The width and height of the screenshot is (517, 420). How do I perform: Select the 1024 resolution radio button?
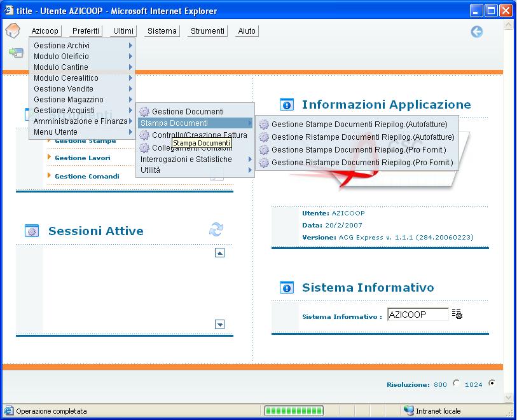(x=492, y=383)
